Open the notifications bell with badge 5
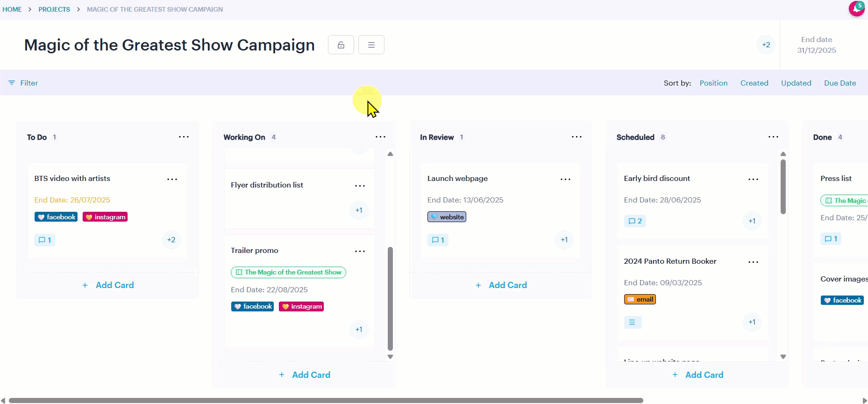 click(x=857, y=8)
